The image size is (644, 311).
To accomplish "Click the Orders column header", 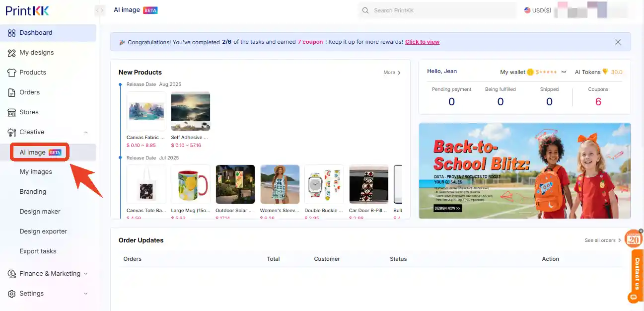I will pyautogui.click(x=133, y=259).
